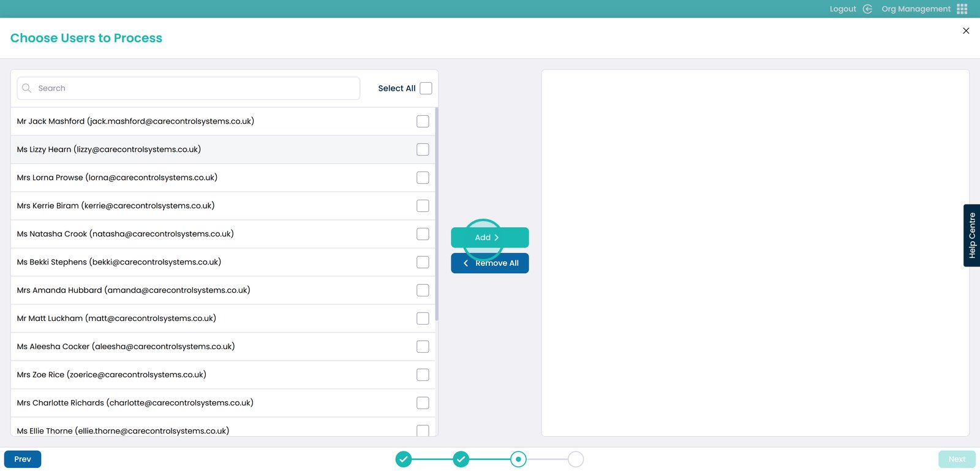This screenshot has width=980, height=471.
Task: Open the Org Management link
Action: pyautogui.click(x=916, y=9)
